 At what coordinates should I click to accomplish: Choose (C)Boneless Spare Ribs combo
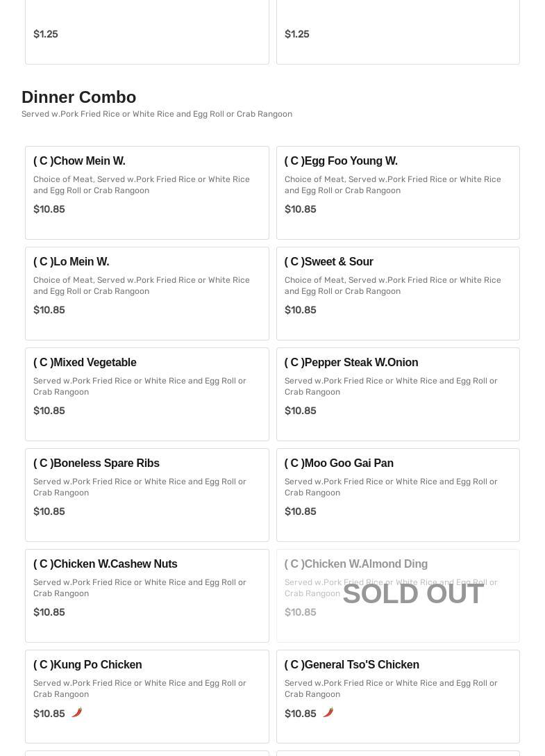coord(147,495)
